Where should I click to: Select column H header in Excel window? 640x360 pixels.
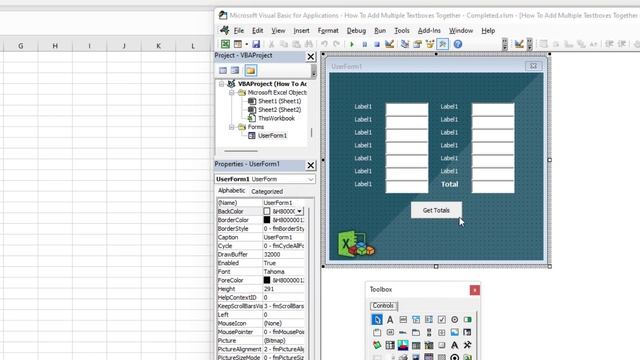click(x=55, y=46)
